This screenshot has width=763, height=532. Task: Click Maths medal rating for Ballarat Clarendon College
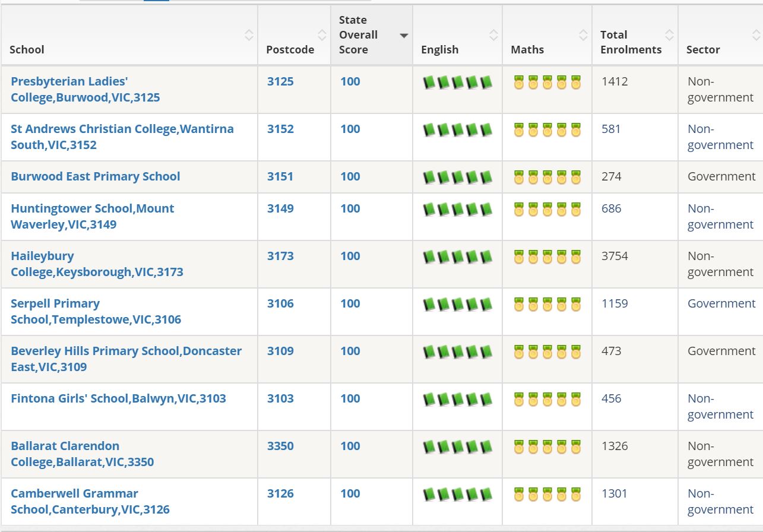[547, 446]
